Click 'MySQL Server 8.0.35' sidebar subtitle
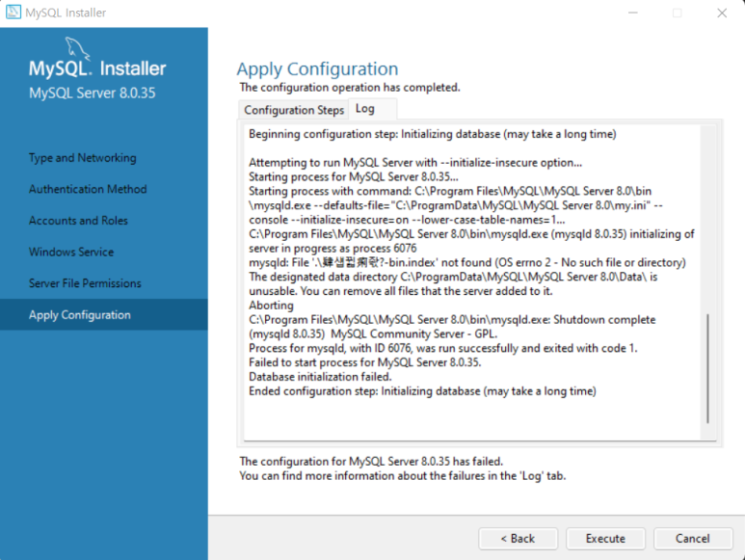 click(93, 93)
